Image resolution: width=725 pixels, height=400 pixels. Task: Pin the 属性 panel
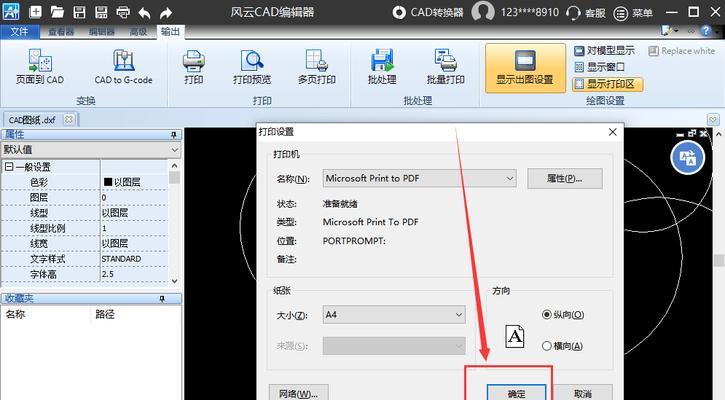[174, 135]
